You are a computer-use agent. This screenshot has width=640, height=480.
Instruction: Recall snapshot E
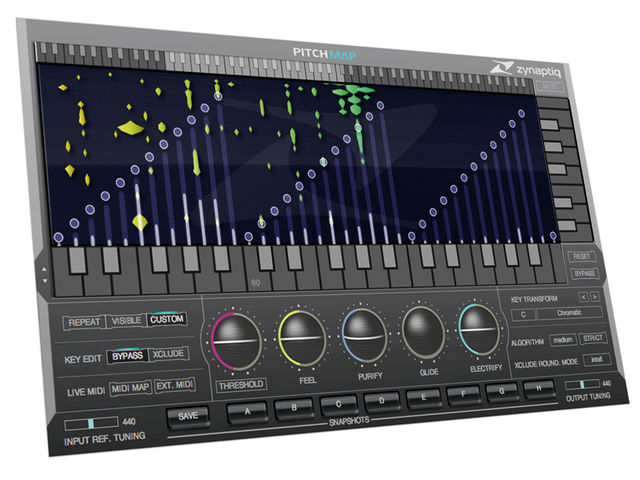(x=423, y=397)
